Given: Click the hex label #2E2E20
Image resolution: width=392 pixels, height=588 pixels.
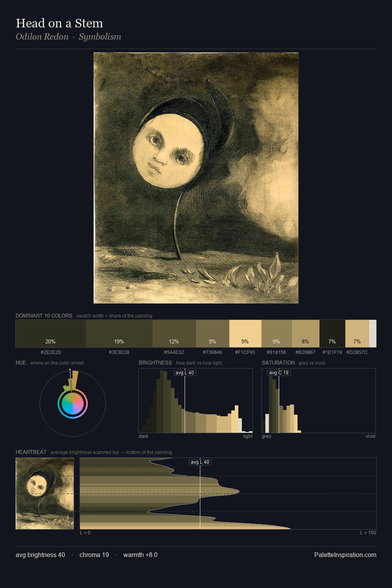Looking at the screenshot, I should pyautogui.click(x=51, y=352).
